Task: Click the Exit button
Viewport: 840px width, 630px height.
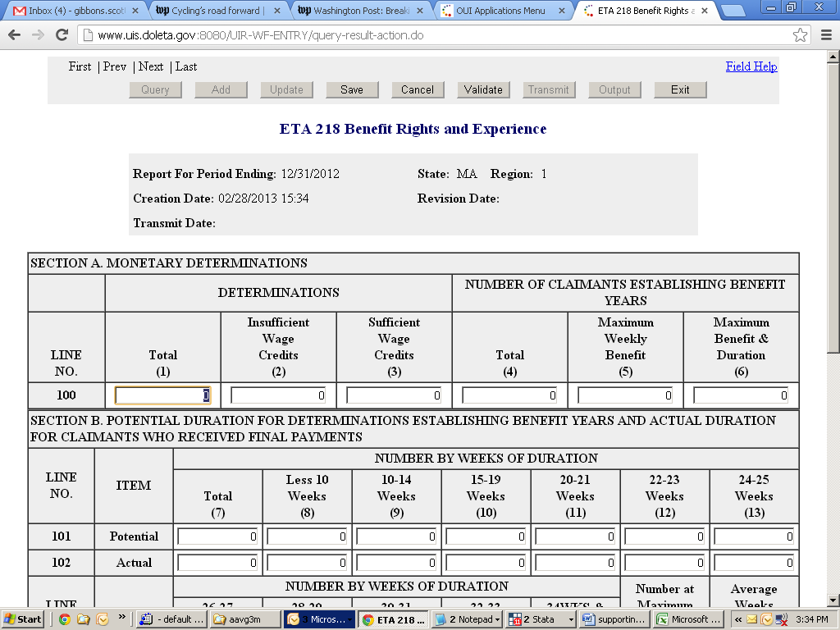Action: [x=680, y=89]
